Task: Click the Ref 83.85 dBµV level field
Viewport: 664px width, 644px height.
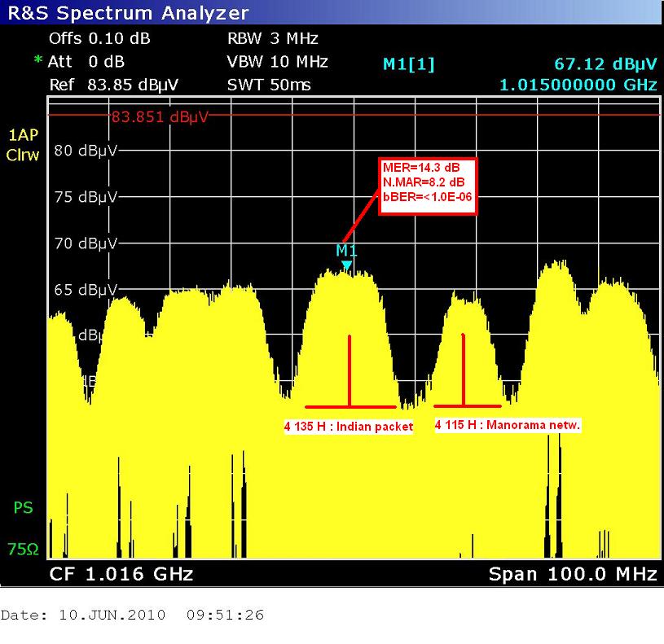Action: tap(114, 85)
